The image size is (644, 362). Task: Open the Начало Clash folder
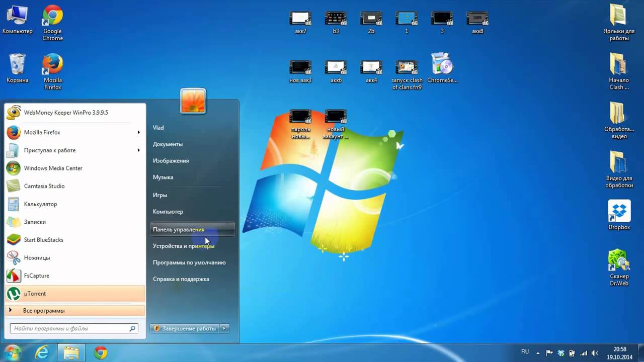(619, 72)
